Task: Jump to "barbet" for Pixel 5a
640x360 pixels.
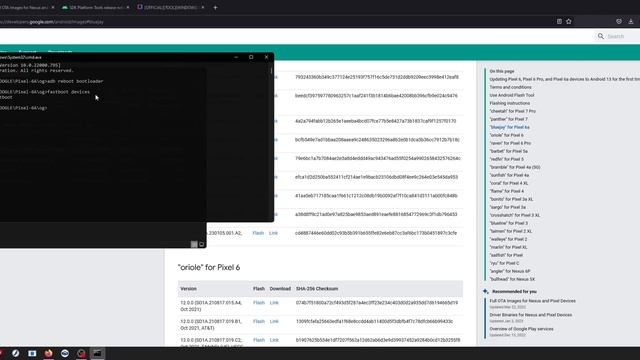Action: (x=508, y=151)
